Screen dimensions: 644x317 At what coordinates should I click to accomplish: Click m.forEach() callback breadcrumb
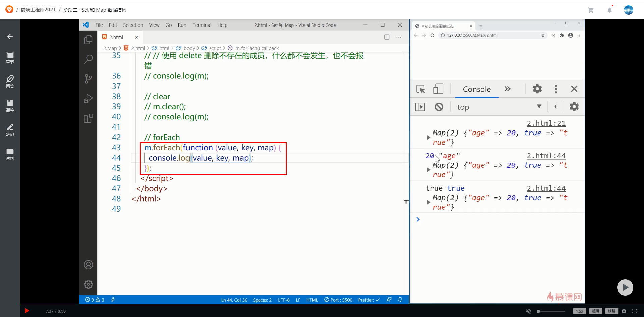coord(257,48)
